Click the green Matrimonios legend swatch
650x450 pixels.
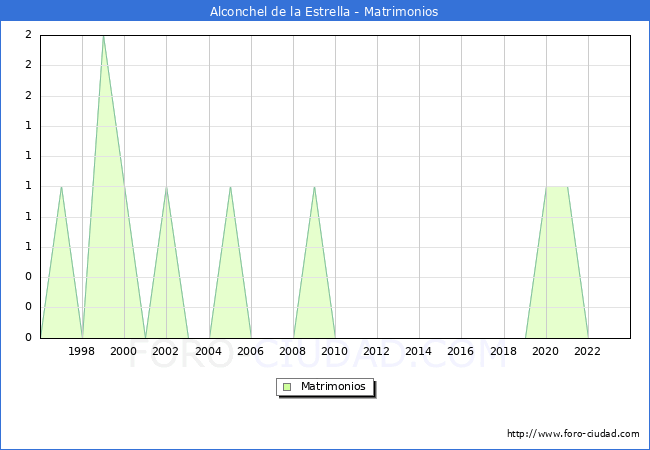[x=287, y=387]
